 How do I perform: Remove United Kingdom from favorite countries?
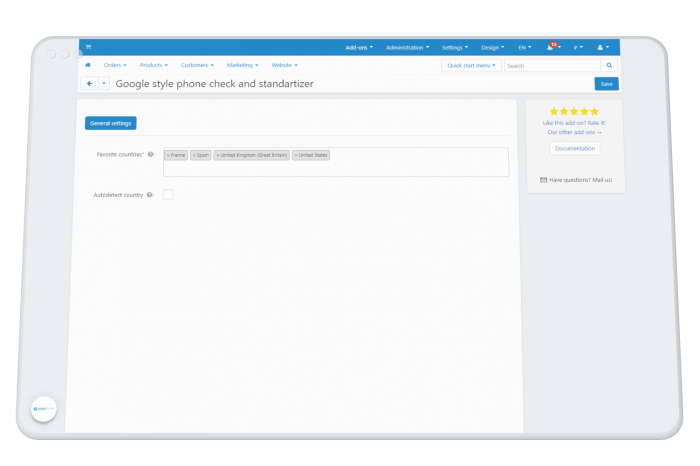point(217,155)
